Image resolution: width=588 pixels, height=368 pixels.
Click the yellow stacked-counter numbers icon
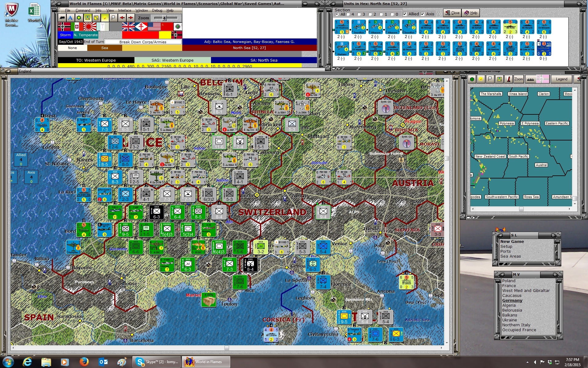click(96, 18)
